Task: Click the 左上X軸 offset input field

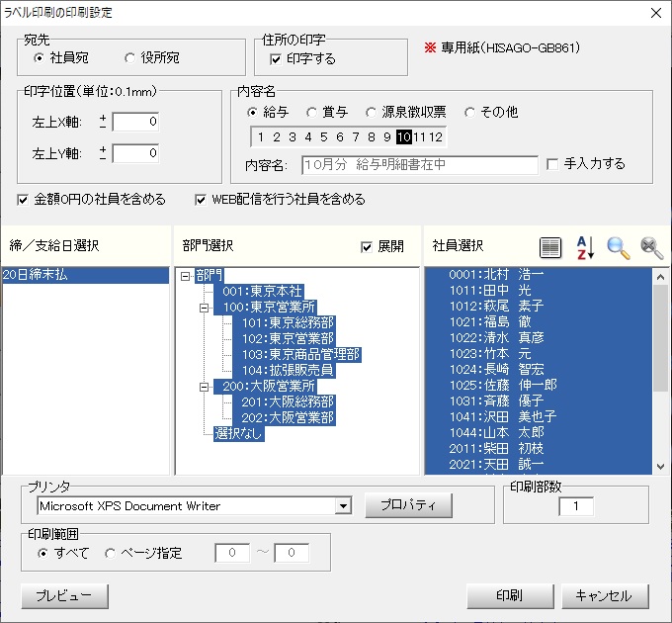Action: click(135, 122)
